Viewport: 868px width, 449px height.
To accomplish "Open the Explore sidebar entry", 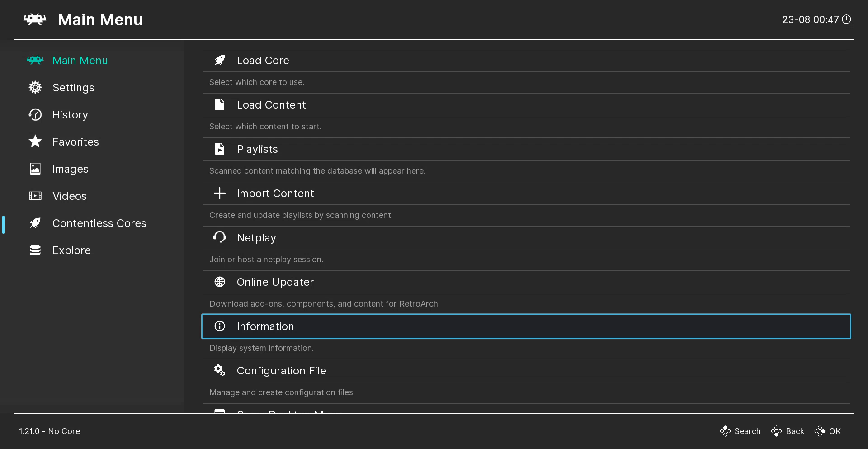I will [71, 250].
